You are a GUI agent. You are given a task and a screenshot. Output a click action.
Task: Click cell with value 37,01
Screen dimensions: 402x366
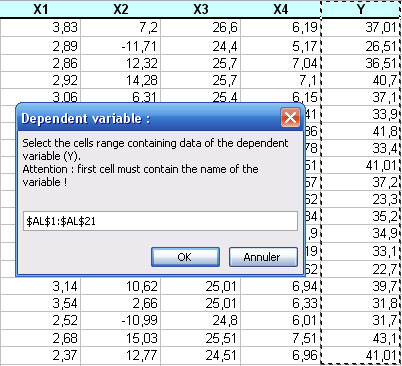(x=361, y=27)
